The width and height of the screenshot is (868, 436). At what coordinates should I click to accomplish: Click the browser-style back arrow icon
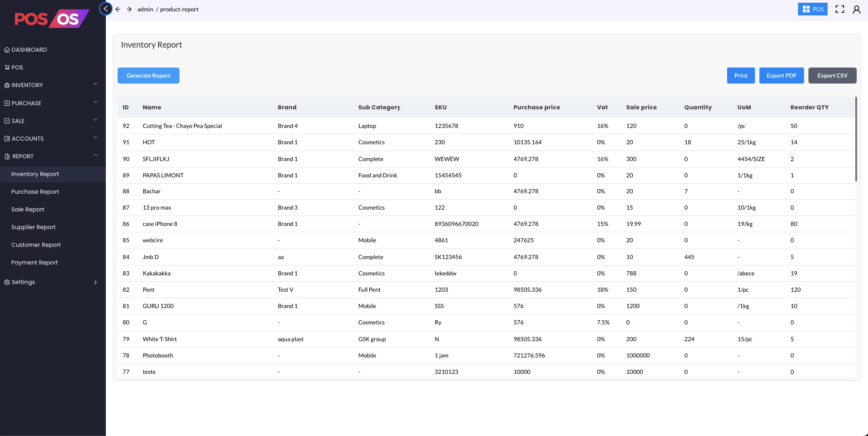coord(118,9)
